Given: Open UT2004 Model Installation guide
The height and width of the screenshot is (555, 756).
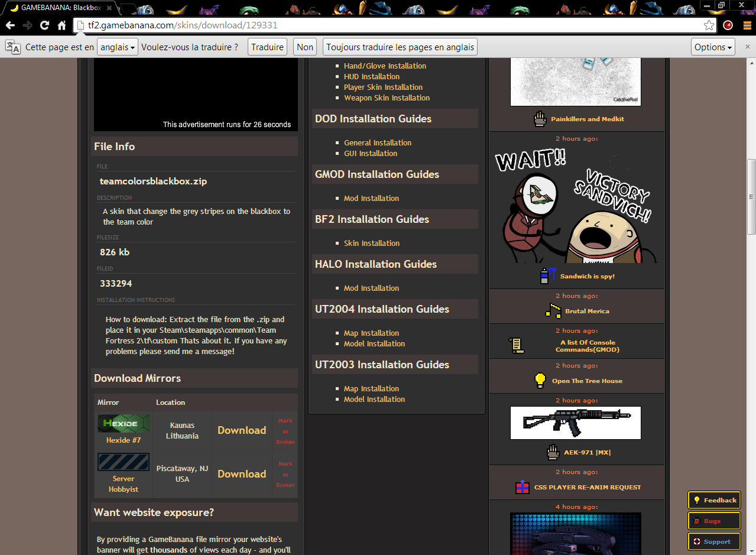Looking at the screenshot, I should point(374,343).
